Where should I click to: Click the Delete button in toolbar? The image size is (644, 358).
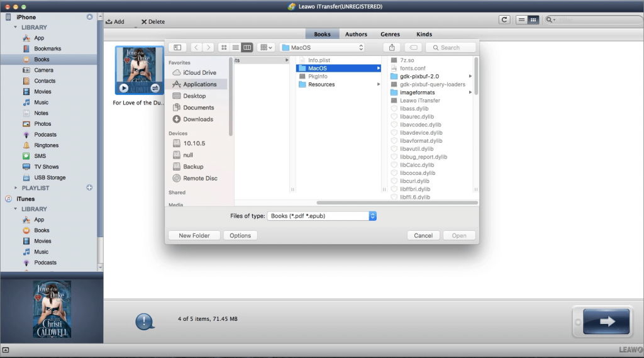click(x=153, y=22)
